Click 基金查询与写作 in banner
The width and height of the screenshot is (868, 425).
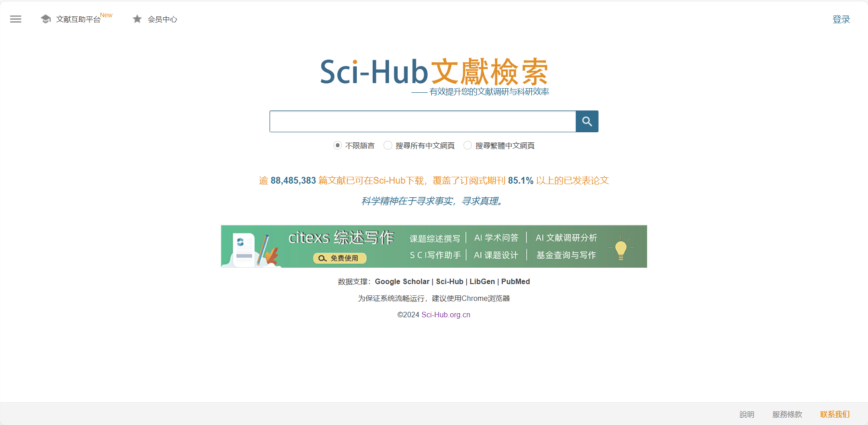566,255
